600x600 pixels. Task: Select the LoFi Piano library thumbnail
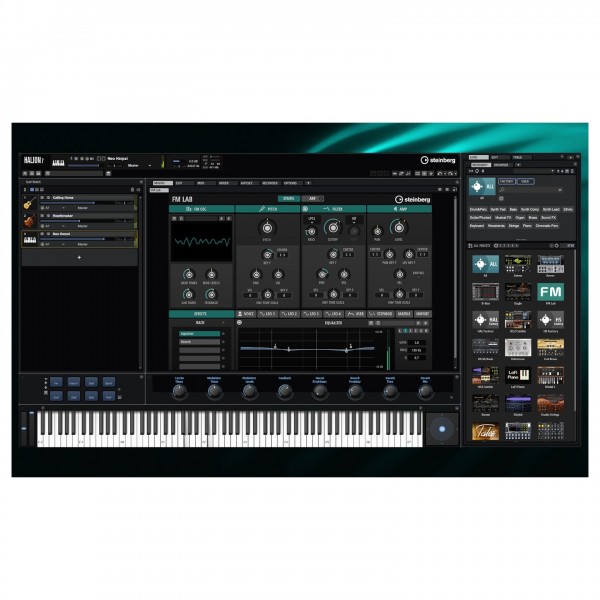(x=518, y=375)
